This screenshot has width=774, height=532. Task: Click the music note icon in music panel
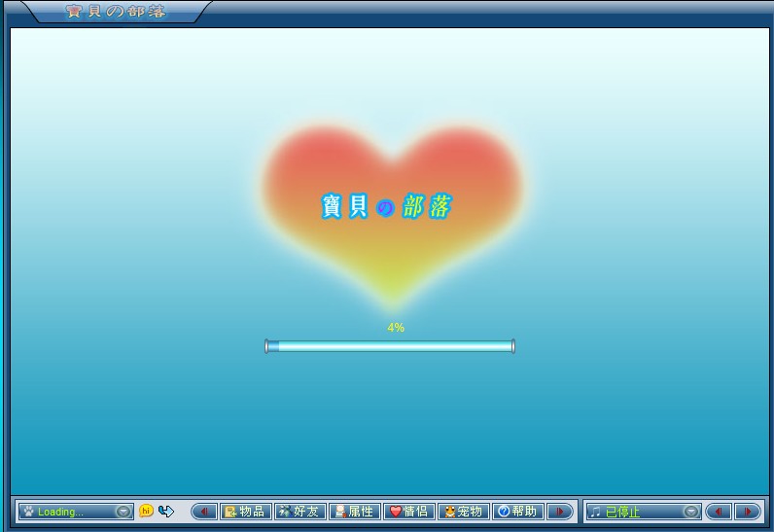(595, 512)
